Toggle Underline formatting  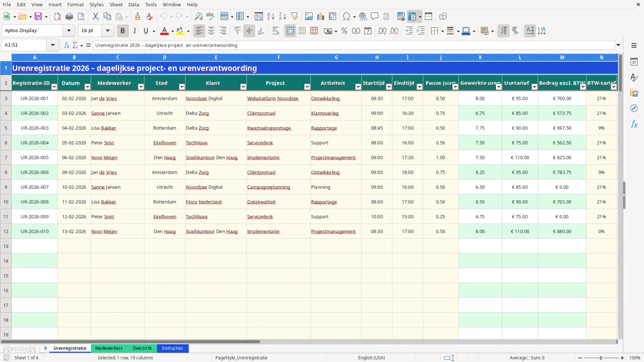(145, 31)
